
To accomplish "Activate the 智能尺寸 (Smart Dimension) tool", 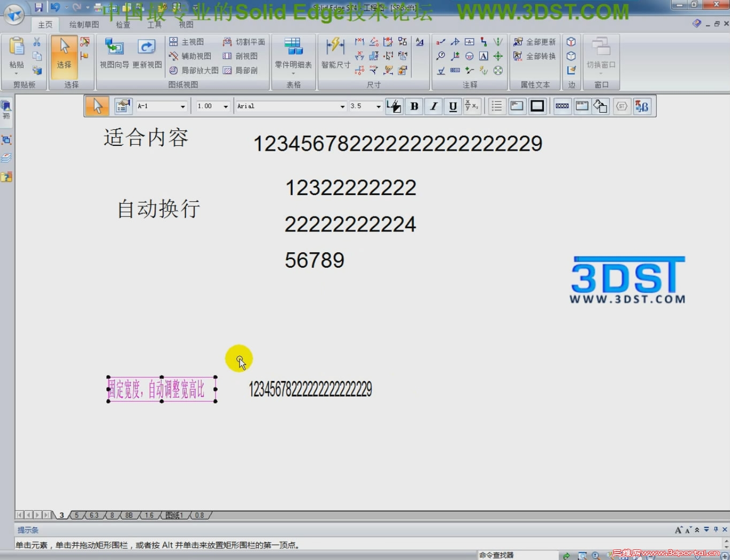I will (335, 52).
